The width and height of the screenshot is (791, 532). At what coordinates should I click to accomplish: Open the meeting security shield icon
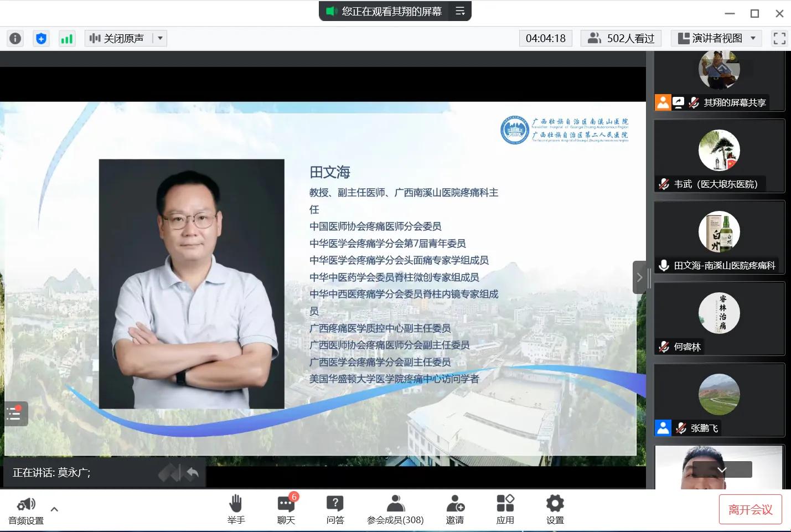click(x=41, y=38)
